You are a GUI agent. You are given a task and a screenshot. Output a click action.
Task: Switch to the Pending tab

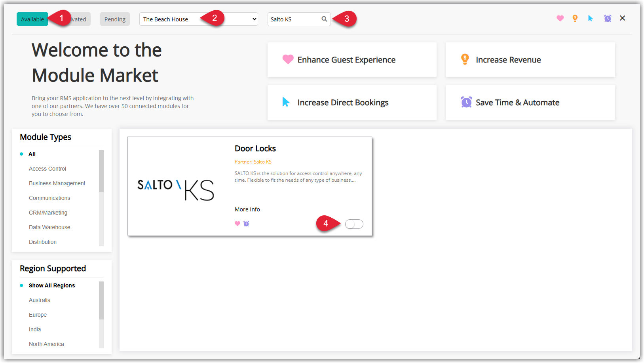point(115,19)
